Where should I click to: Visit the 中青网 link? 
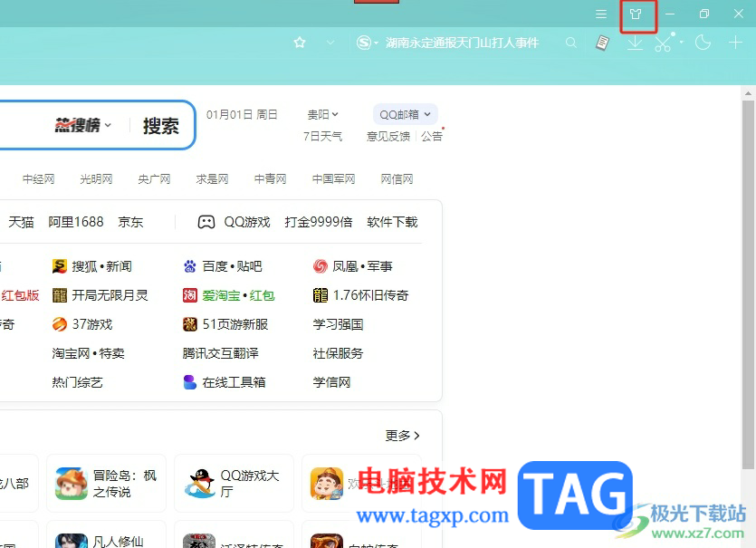pos(270,179)
